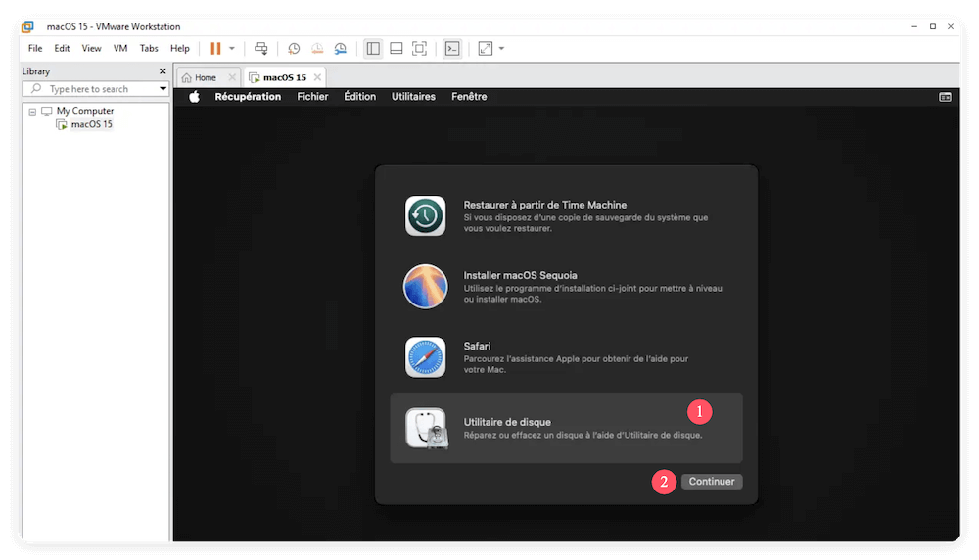Open the console view icon
The image size is (979, 560).
pos(452,49)
